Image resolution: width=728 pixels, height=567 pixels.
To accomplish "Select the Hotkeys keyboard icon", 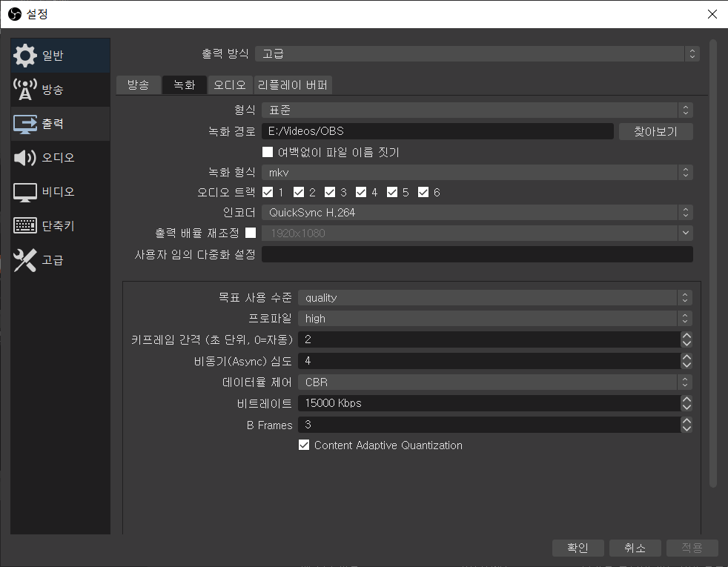I will tap(24, 226).
